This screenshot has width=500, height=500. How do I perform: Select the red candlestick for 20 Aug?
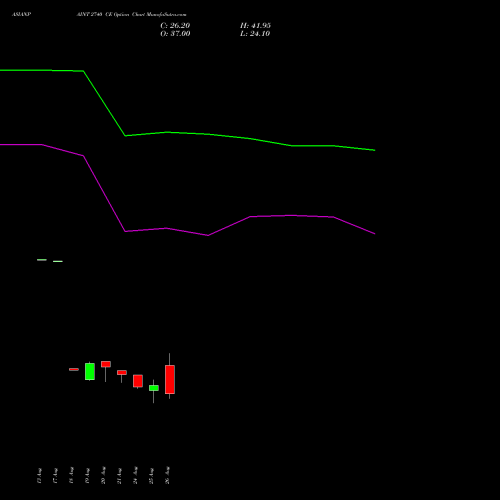point(106,364)
